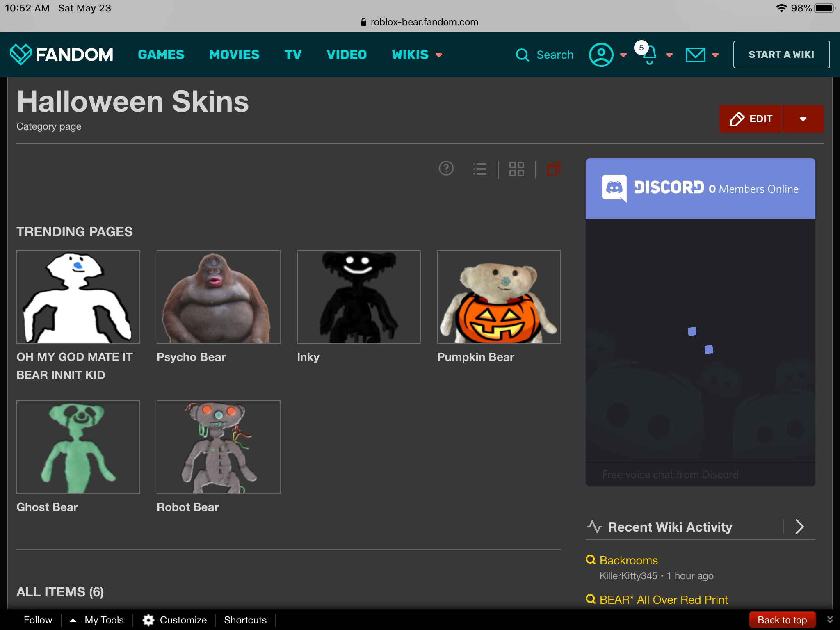Image resolution: width=840 pixels, height=630 pixels.
Task: Open the Psycho Bear page title
Action: click(x=191, y=357)
